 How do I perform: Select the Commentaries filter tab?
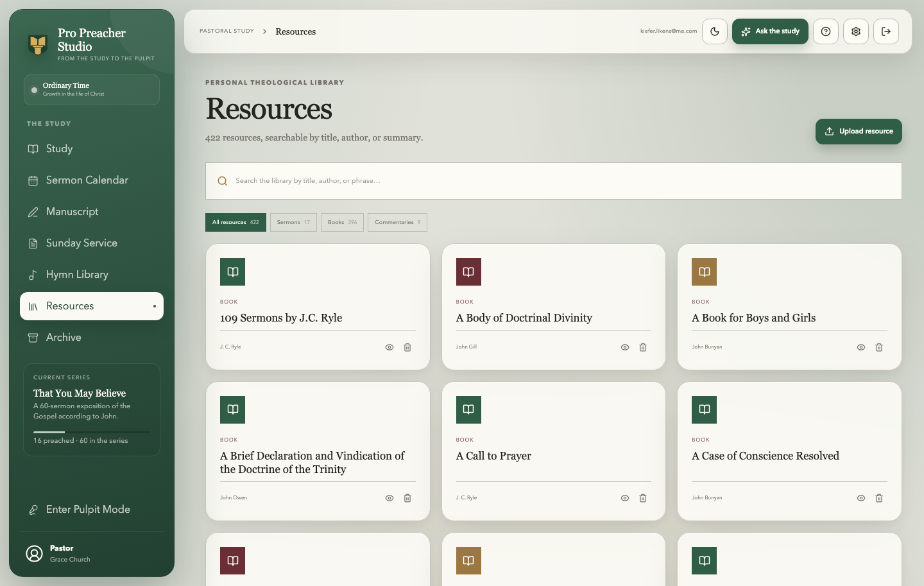click(397, 222)
